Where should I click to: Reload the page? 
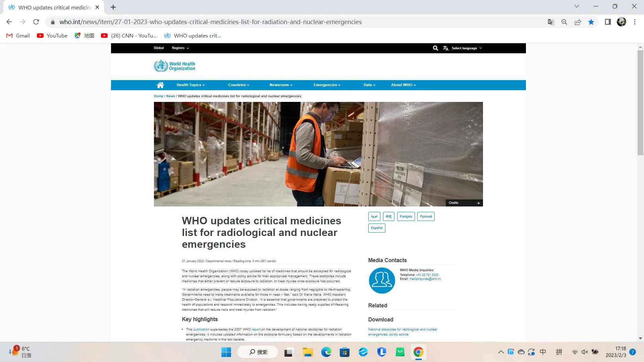tap(36, 22)
